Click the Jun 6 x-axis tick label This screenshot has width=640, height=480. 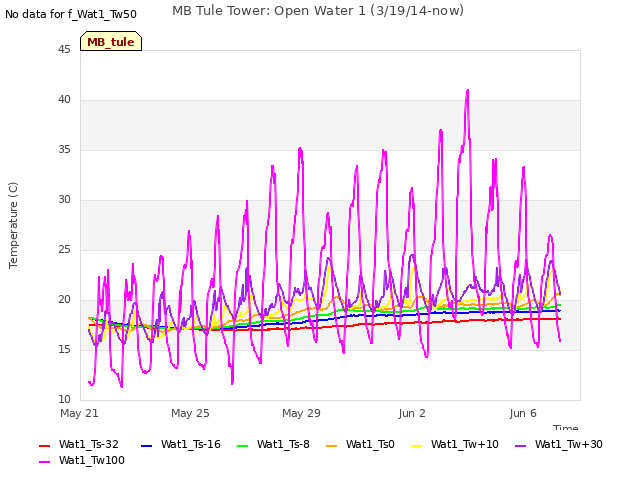pyautogui.click(x=523, y=413)
